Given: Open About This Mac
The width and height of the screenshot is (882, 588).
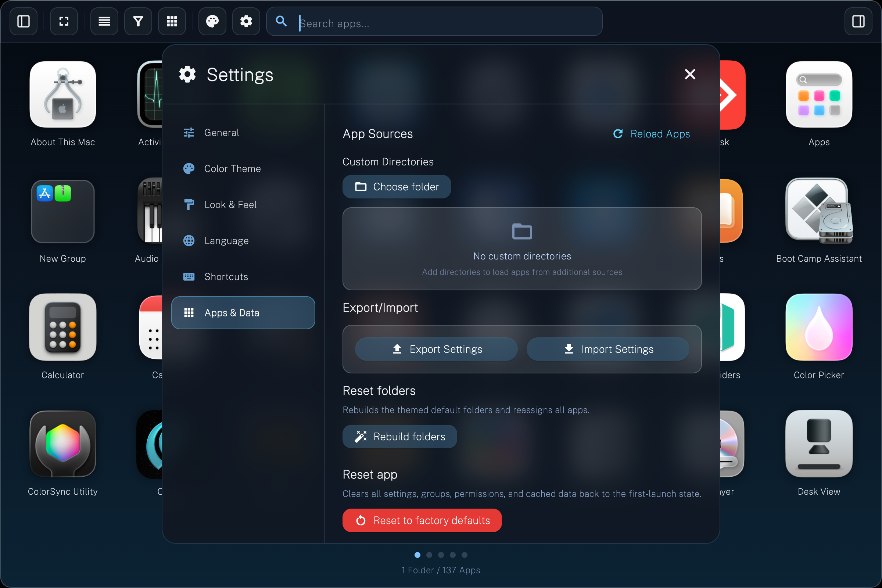Looking at the screenshot, I should coord(62,94).
